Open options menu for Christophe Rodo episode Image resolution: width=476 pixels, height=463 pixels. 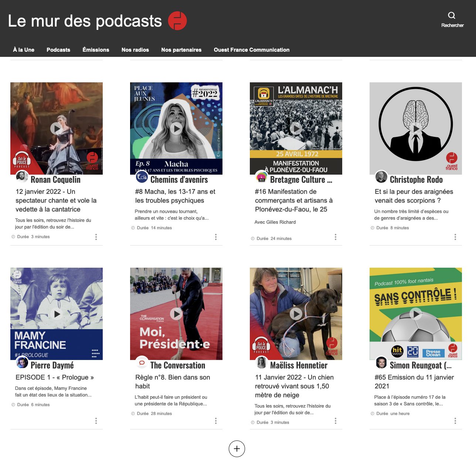pyautogui.click(x=455, y=237)
